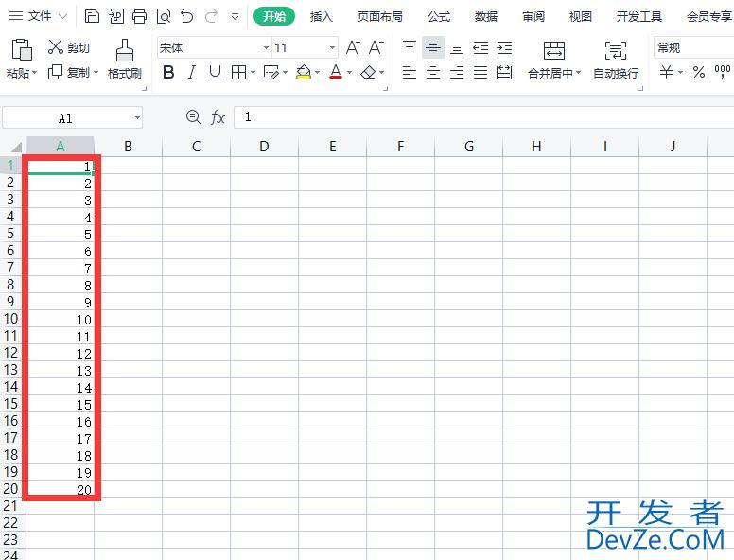Viewport: 734px width, 560px height.
Task: Open the 常规 number format dropdown
Action: click(693, 47)
